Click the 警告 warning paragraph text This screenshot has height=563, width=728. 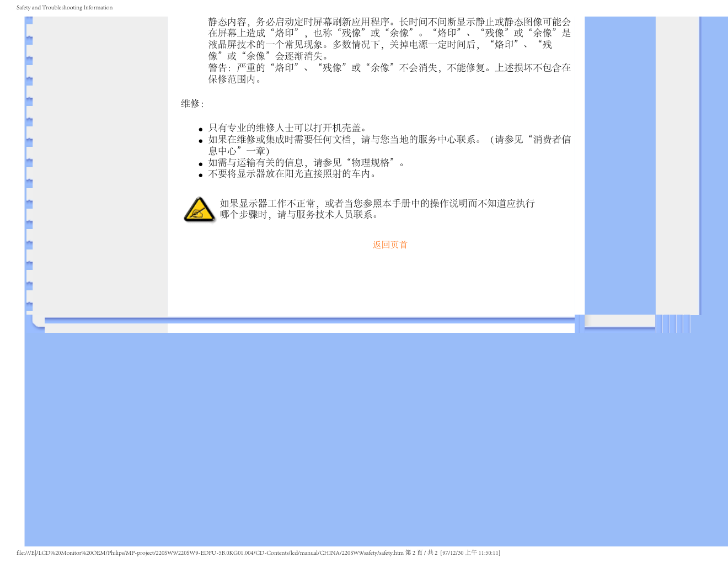(x=389, y=68)
